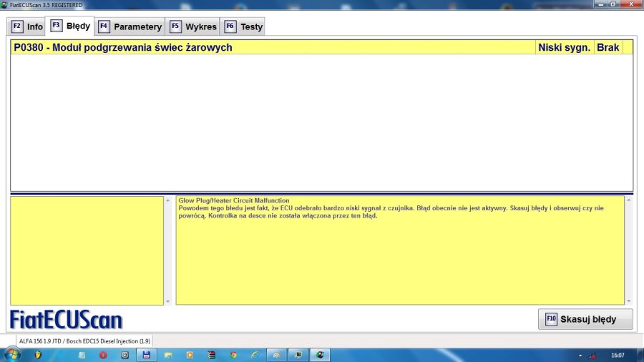
Task: Click scroll-down arrow of description panel
Action: (628, 302)
